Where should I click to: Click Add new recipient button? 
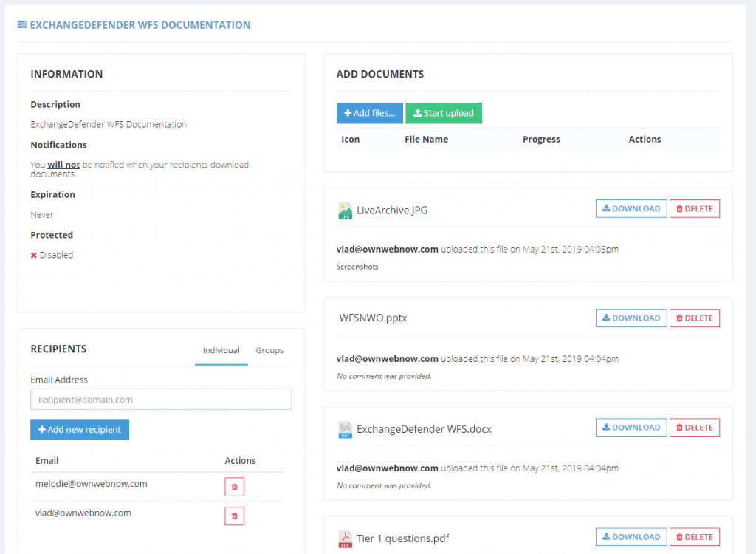[x=80, y=429]
